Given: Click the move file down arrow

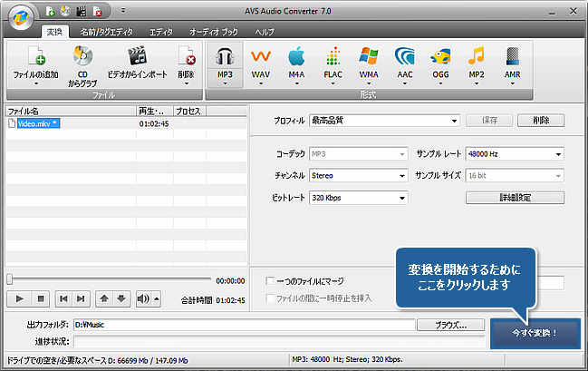Looking at the screenshot, I should coord(121,299).
